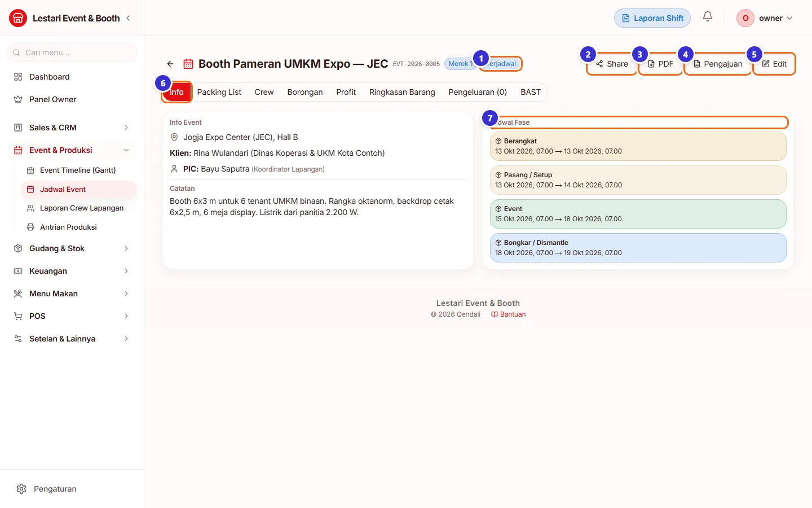The image size is (812, 508).
Task: Click the Menu Makan utensils icon
Action: (x=18, y=294)
